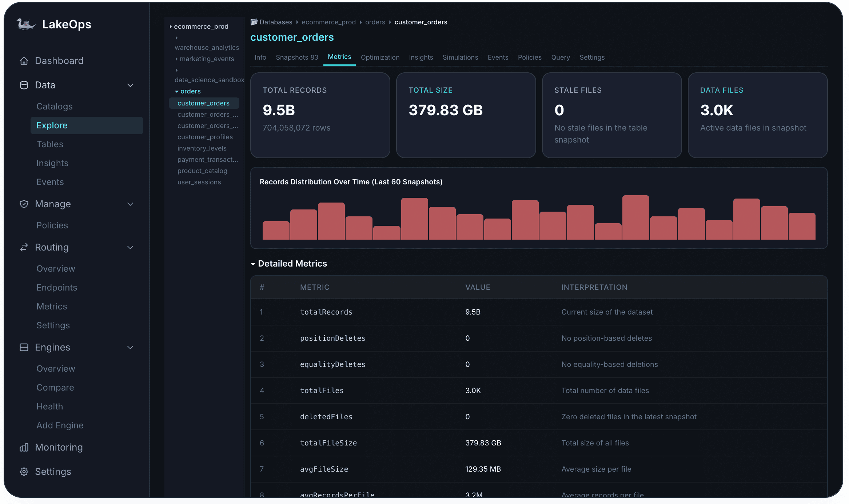Open the Optimization tab
The height and width of the screenshot is (504, 849).
click(x=380, y=57)
